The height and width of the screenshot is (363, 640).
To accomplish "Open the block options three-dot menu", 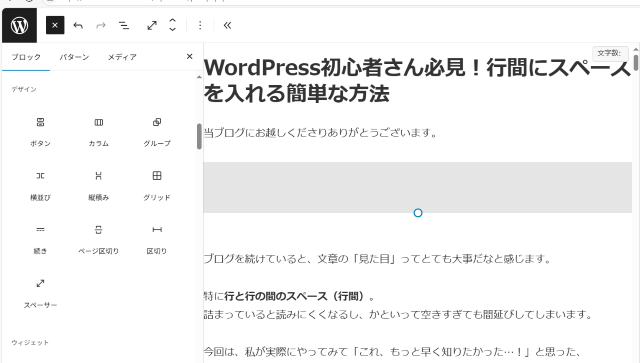I will (200, 25).
